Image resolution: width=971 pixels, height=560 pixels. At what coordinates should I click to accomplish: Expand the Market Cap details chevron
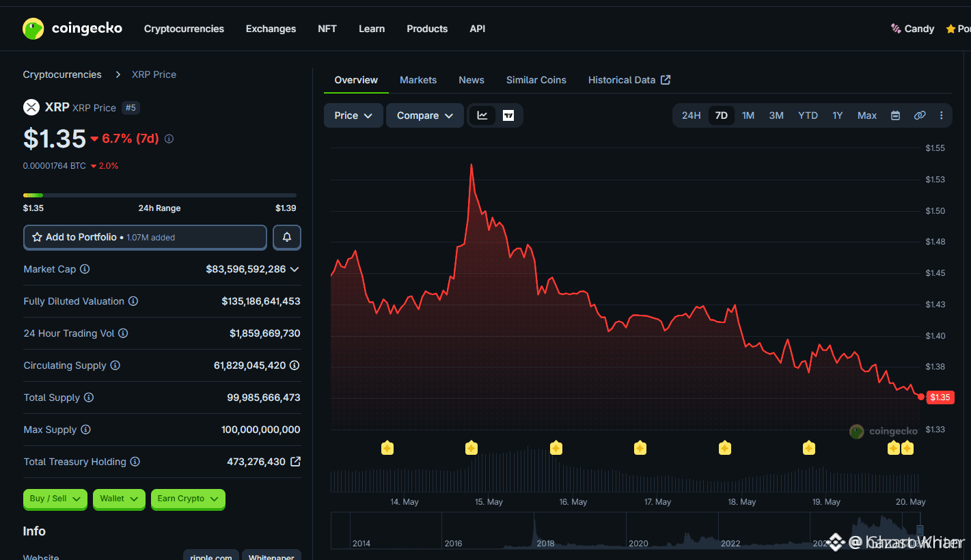(295, 269)
